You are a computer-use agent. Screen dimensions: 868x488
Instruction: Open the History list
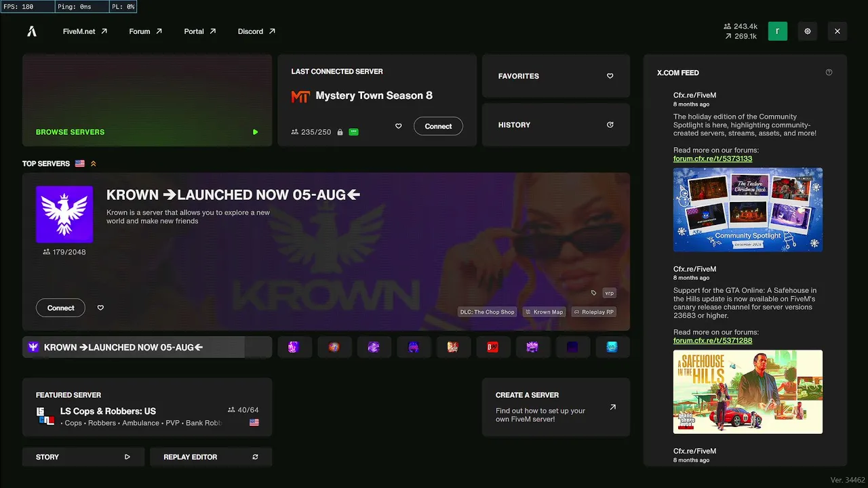click(x=556, y=125)
